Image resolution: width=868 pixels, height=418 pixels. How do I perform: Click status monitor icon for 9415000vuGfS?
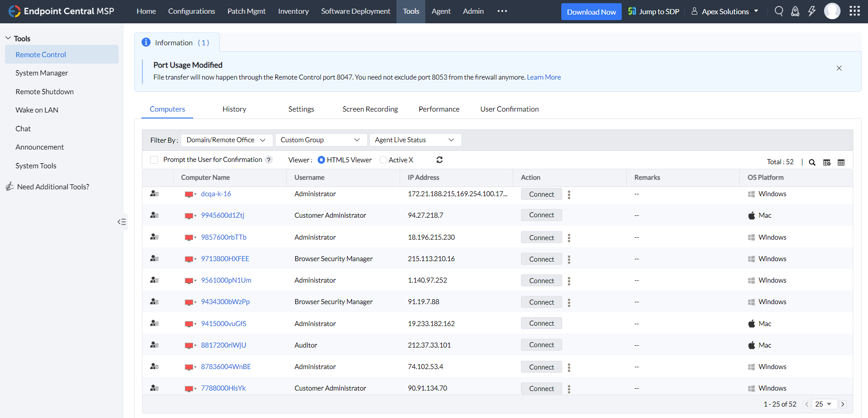(189, 324)
